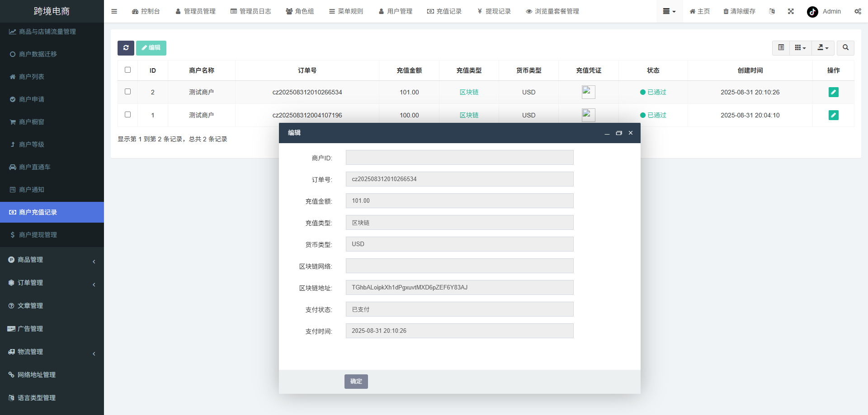The image size is (868, 415).
Task: Click the 确定 button in the edit dialog
Action: 356,381
